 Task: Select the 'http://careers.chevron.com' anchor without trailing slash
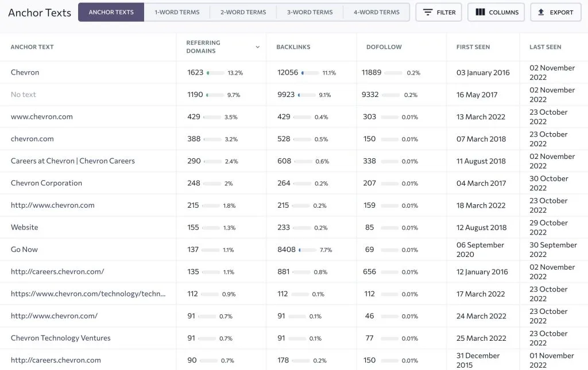click(x=56, y=360)
